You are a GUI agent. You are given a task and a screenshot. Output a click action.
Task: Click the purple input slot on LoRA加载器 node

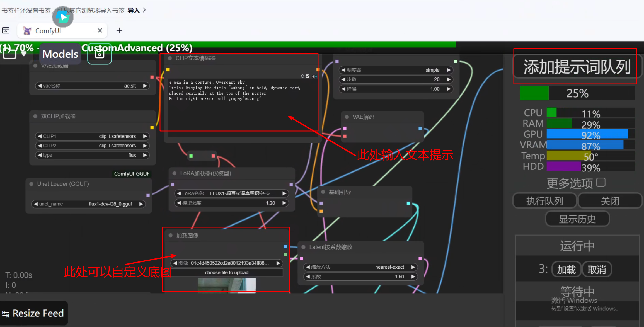pyautogui.click(x=173, y=185)
